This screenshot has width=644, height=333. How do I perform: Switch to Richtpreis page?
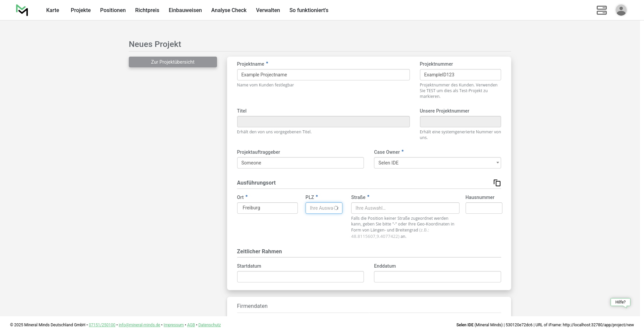coord(147,10)
